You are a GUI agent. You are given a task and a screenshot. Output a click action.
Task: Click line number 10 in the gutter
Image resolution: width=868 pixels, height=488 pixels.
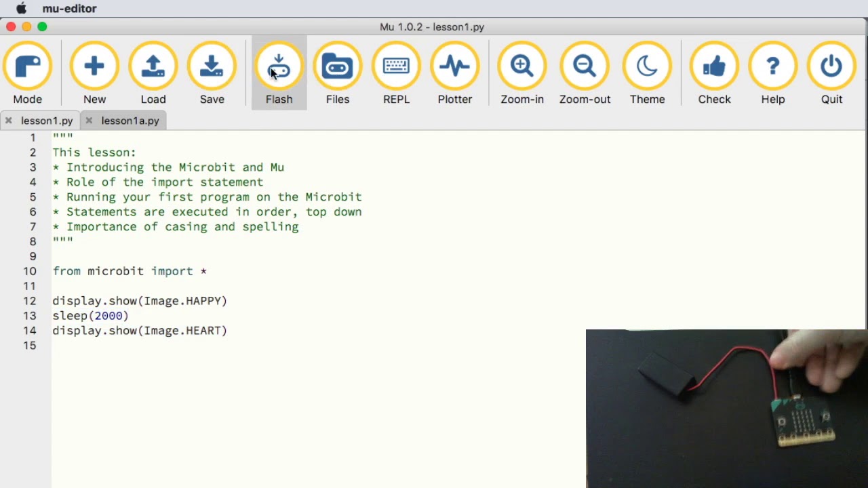tap(30, 271)
